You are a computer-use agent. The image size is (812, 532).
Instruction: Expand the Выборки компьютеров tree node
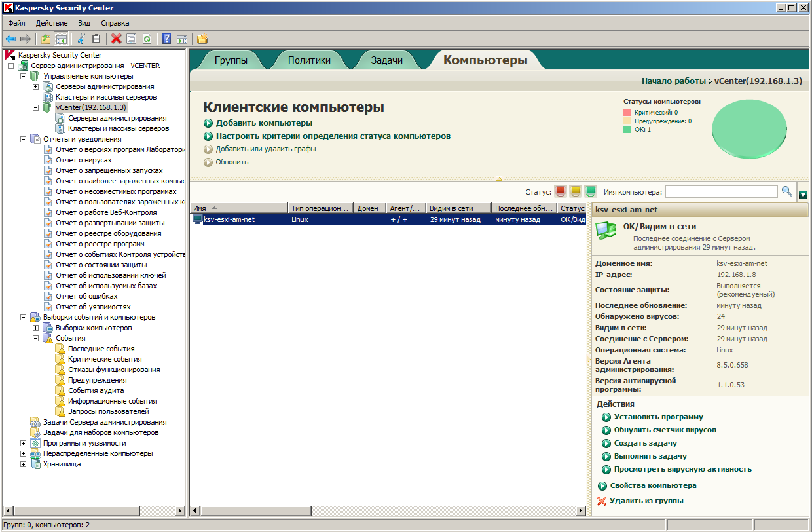[x=36, y=328]
